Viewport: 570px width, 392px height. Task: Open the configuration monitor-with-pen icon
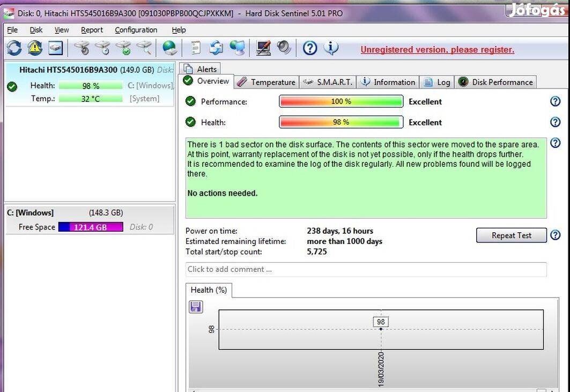click(x=263, y=48)
